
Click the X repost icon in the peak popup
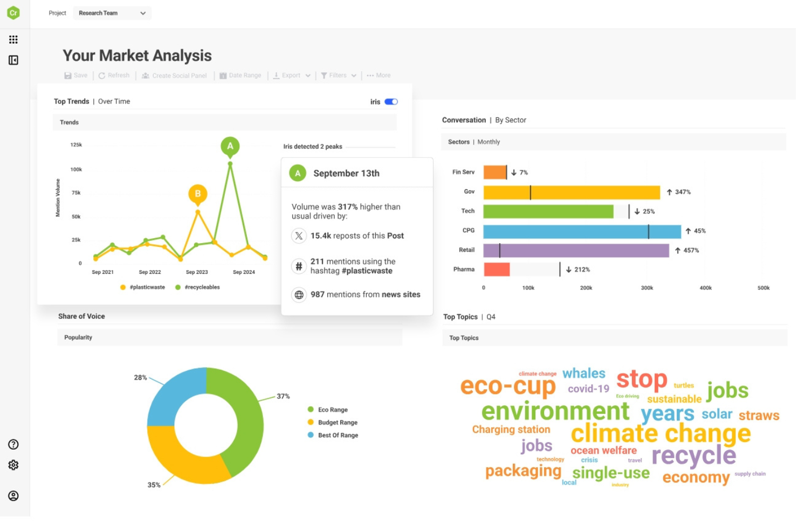[299, 236]
